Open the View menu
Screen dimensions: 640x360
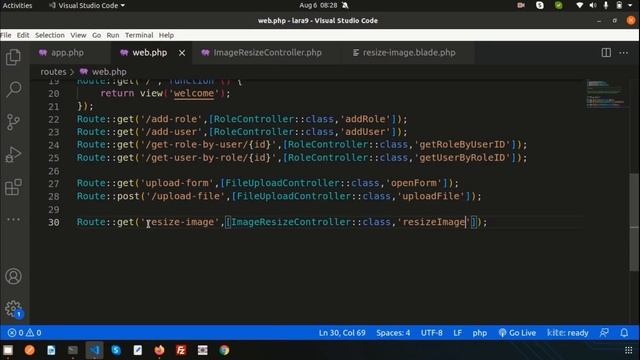pyautogui.click(x=78, y=35)
